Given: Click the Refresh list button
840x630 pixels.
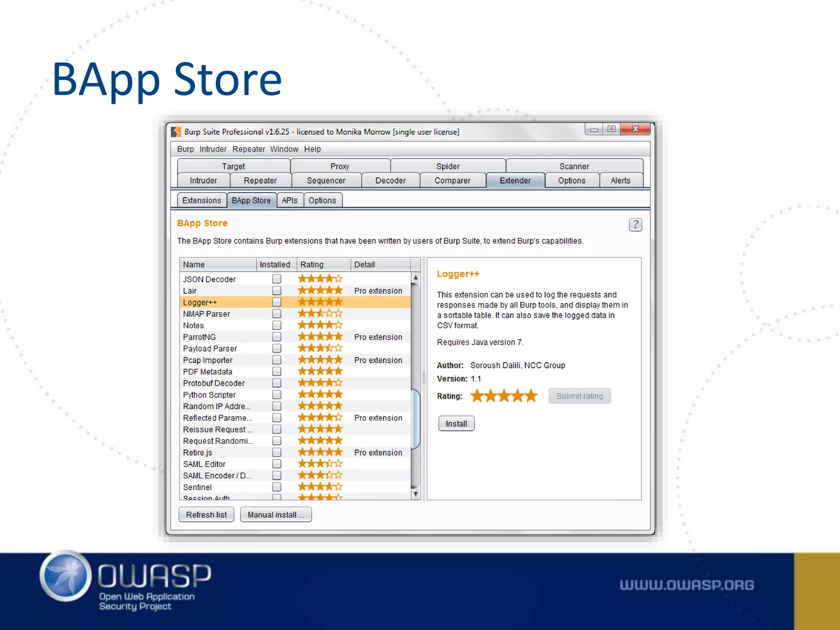Looking at the screenshot, I should pos(206,515).
